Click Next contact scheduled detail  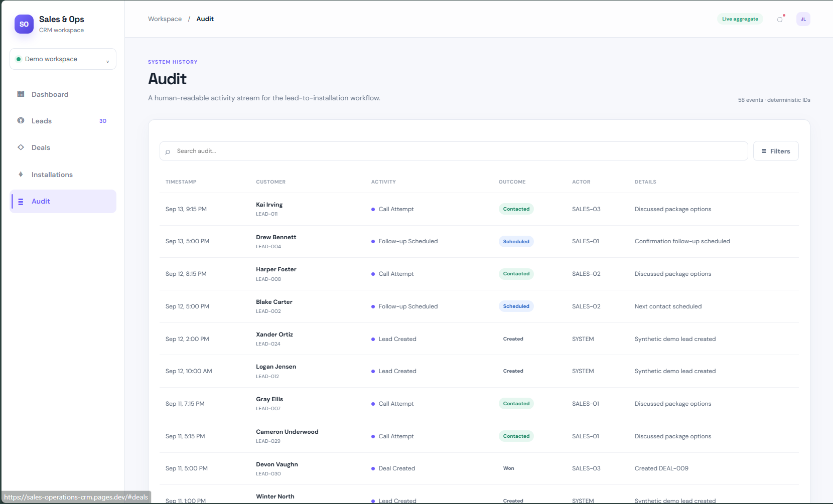(668, 306)
